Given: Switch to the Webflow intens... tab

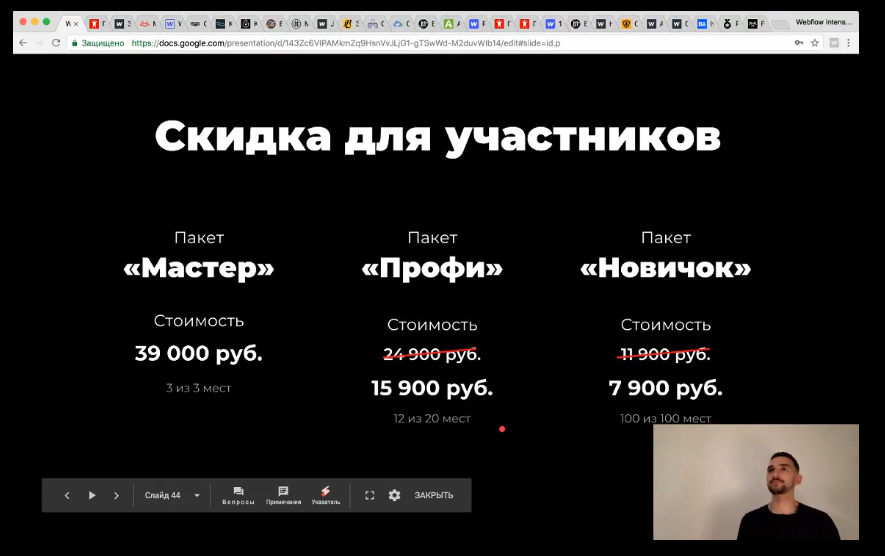Looking at the screenshot, I should point(823,22).
